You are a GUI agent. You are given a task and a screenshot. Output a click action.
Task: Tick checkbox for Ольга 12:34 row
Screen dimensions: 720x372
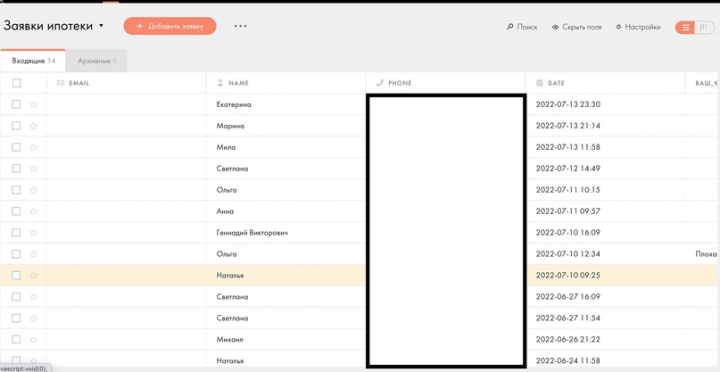[x=16, y=254]
